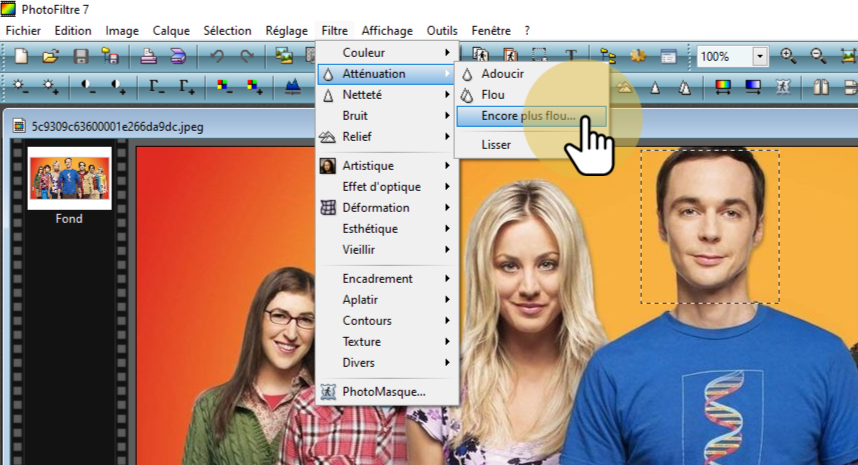Click the scanner import icon
This screenshot has height=465, width=858.
pyautogui.click(x=178, y=56)
